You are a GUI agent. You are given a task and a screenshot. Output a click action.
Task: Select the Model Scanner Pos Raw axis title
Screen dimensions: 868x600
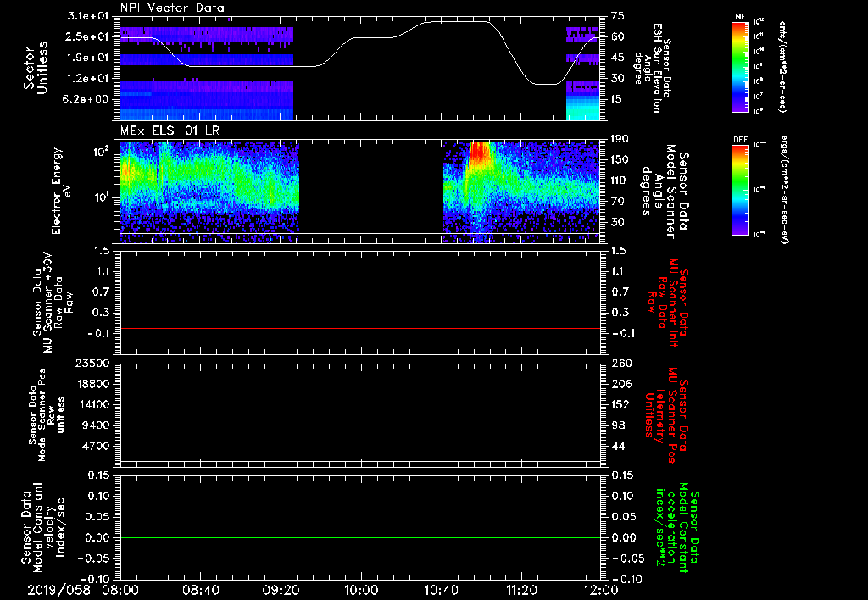47,415
